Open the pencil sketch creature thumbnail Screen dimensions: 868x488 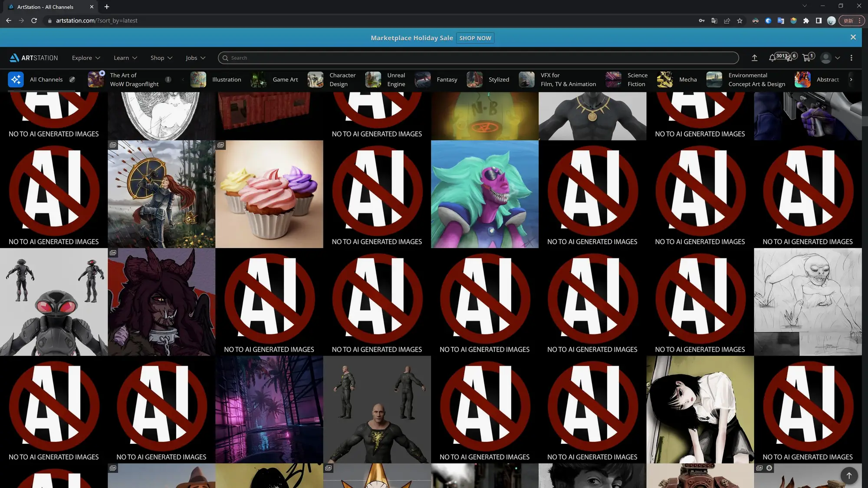[808, 302]
